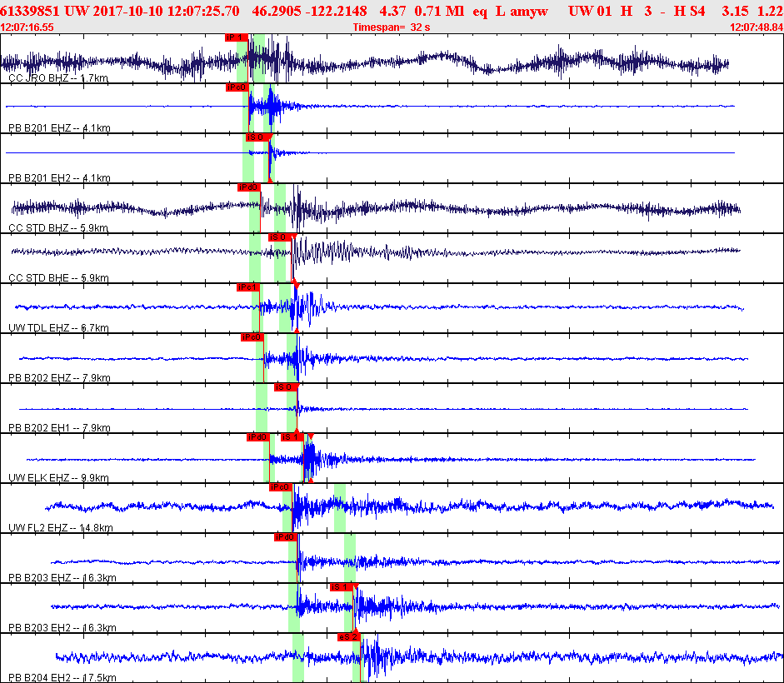Select the iS 1 pick flag on PB B203 EH2
784x683 pixels.
342,587
